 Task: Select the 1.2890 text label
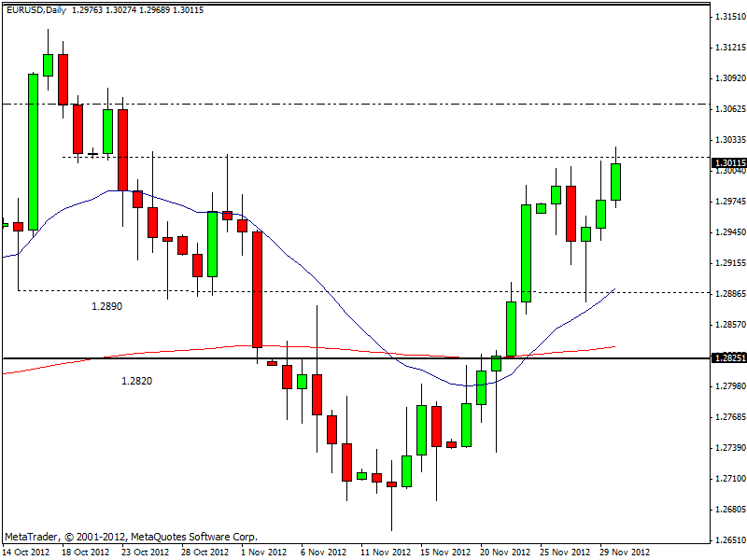click(106, 306)
